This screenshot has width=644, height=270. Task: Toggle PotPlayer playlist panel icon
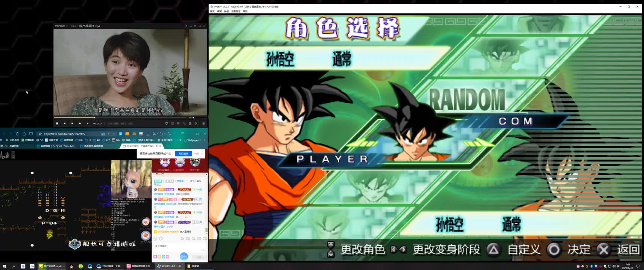click(x=204, y=123)
